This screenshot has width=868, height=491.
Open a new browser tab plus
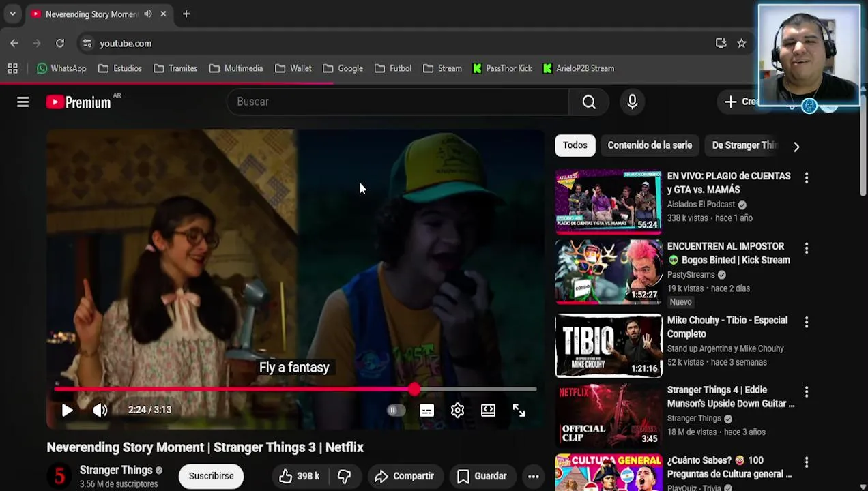[x=186, y=14]
